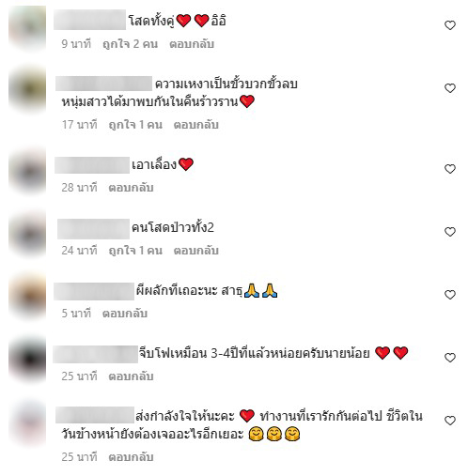Like the "เอาเลือง" comment via heart icon
Image resolution: width=468 pixels, height=476 pixels.
coord(450,169)
